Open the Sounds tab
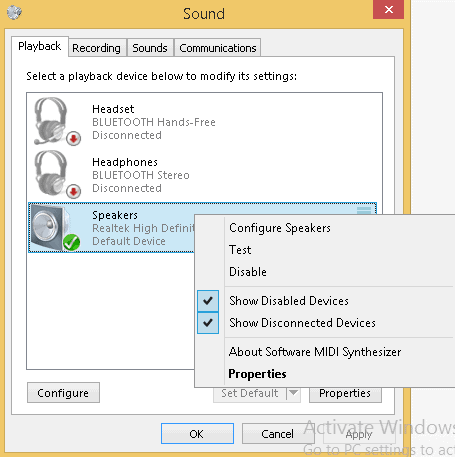 tap(150, 48)
